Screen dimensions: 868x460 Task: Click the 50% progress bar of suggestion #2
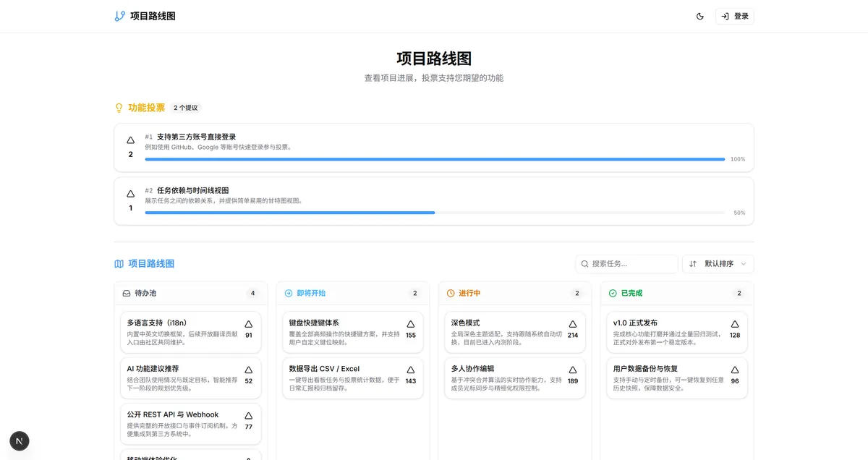pyautogui.click(x=435, y=213)
